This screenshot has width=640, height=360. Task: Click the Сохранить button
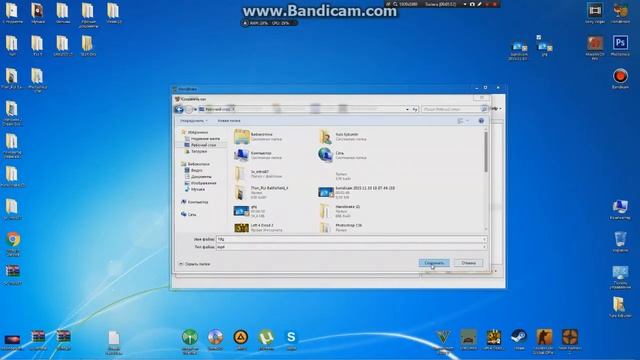(434, 263)
